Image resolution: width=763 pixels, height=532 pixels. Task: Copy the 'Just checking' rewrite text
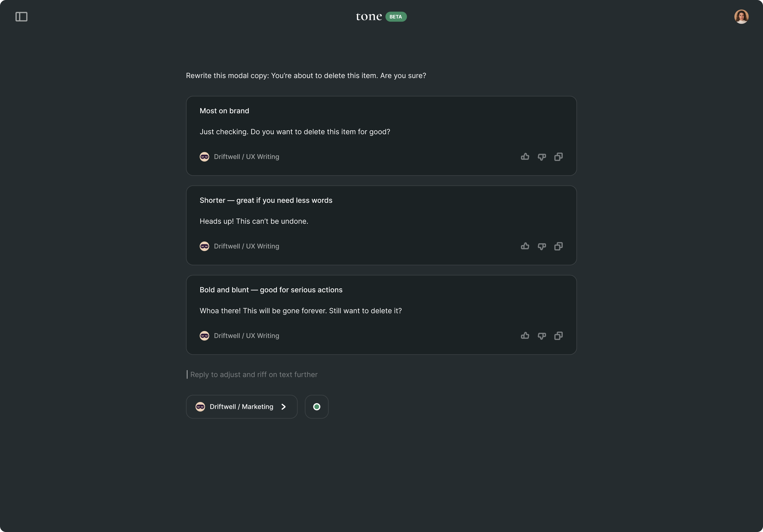tap(558, 157)
